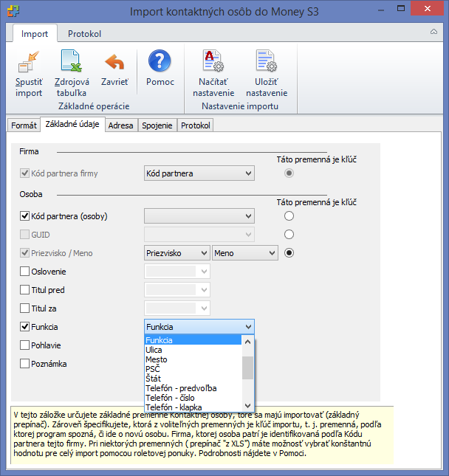
Task: Click the dropdown list scroll down arrow
Action: coord(247,405)
